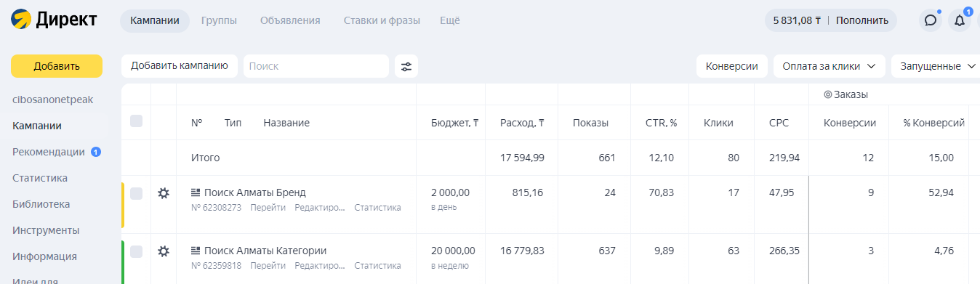The height and width of the screenshot is (284, 980).
Task: Click the 52,94 conversion percent value
Action: tap(941, 192)
